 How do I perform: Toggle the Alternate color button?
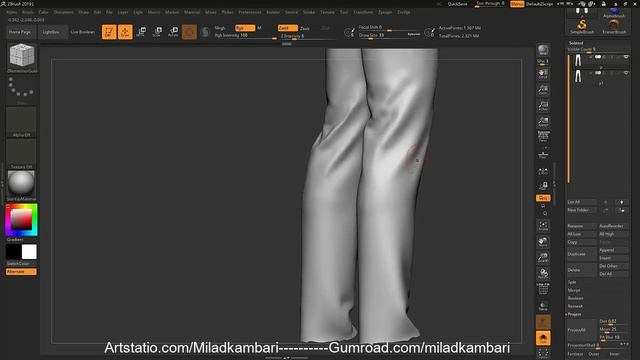21,271
